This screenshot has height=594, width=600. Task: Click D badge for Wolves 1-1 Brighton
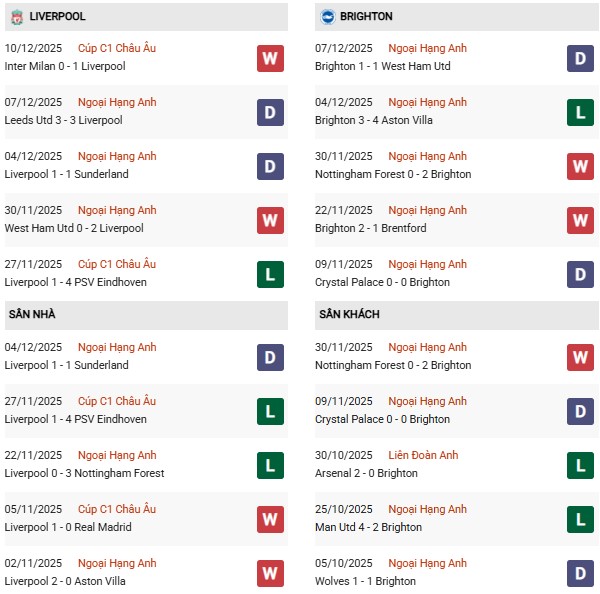(x=580, y=573)
